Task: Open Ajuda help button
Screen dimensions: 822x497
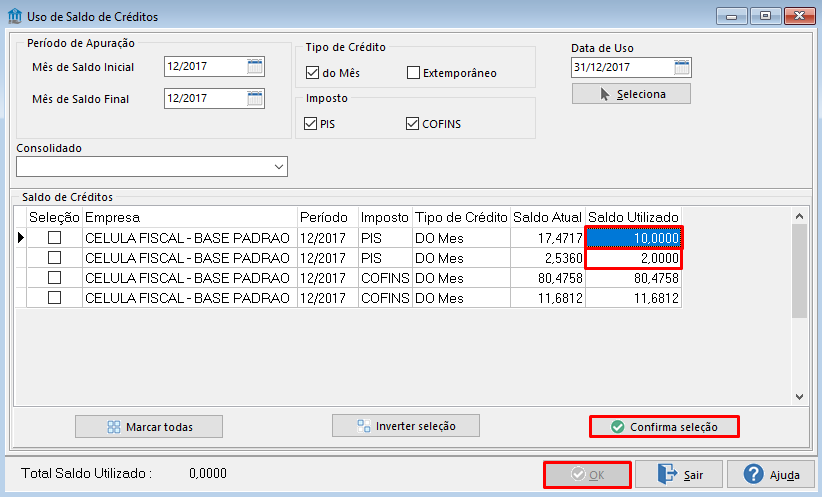Action: coord(771,474)
